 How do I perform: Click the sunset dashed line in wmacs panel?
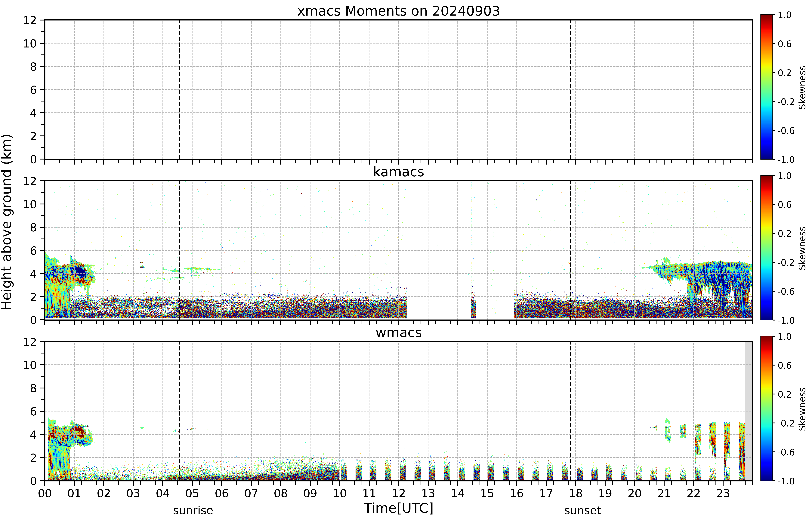coord(571,411)
